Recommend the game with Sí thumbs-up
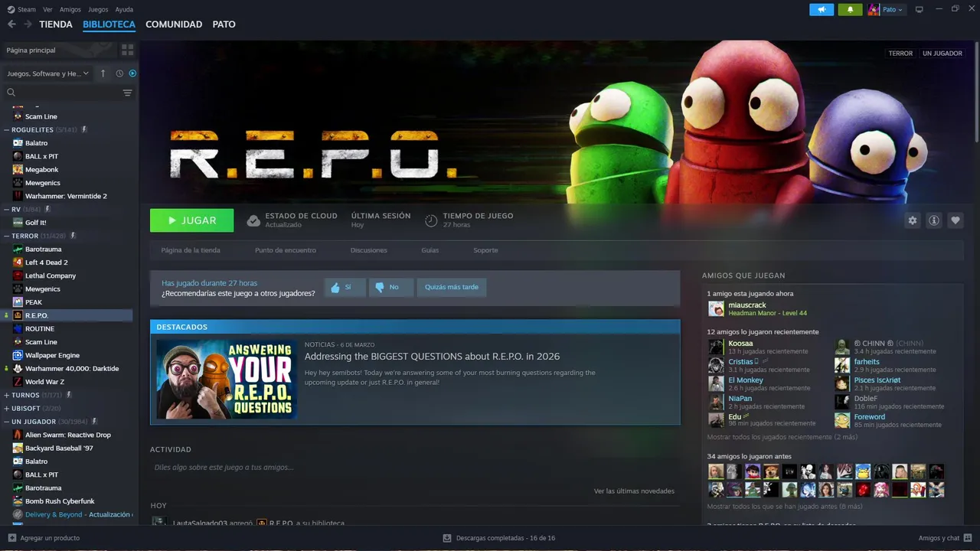This screenshot has width=980, height=551. coord(344,287)
